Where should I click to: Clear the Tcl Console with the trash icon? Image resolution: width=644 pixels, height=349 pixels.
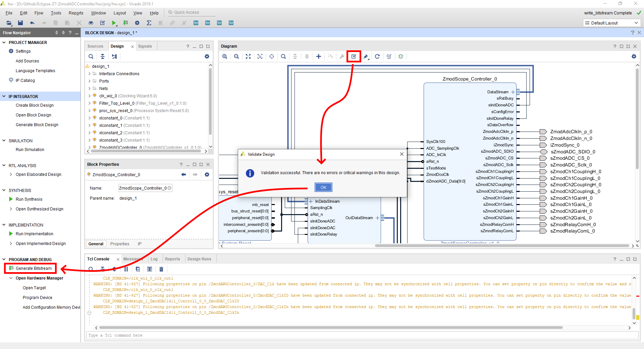tap(161, 269)
